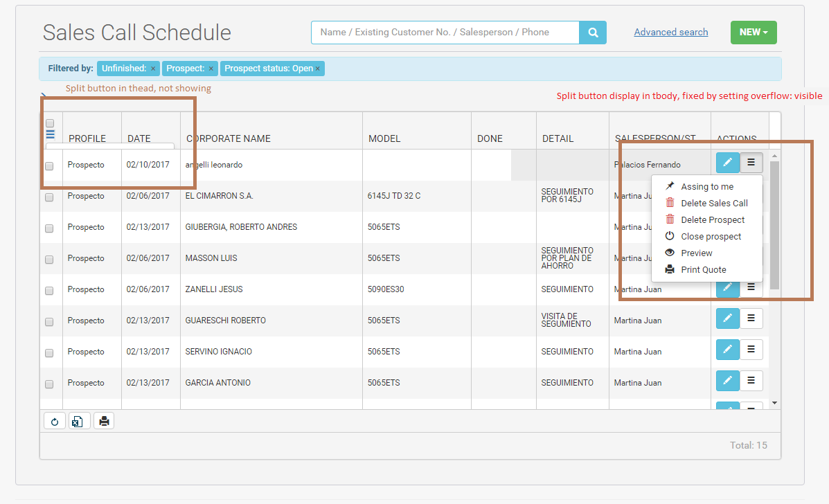Click the vertical scrollbar thumb of table

coord(774,226)
